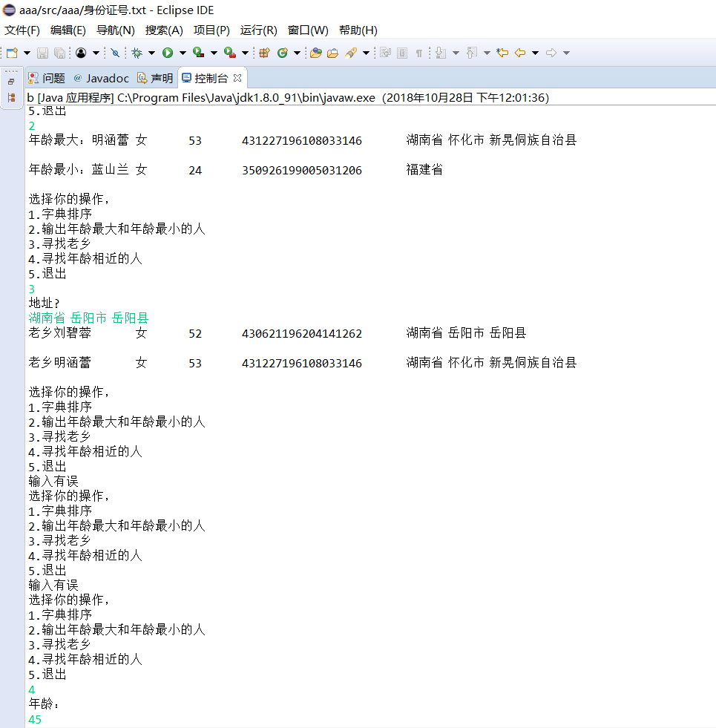Click the Package Explorer icon in left sidebar
This screenshot has width=716, height=728.
(11, 97)
